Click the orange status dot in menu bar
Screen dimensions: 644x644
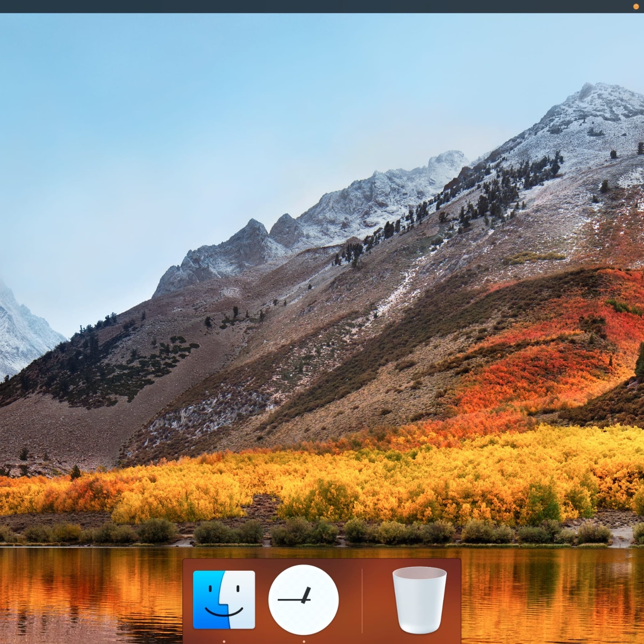coord(636,6)
